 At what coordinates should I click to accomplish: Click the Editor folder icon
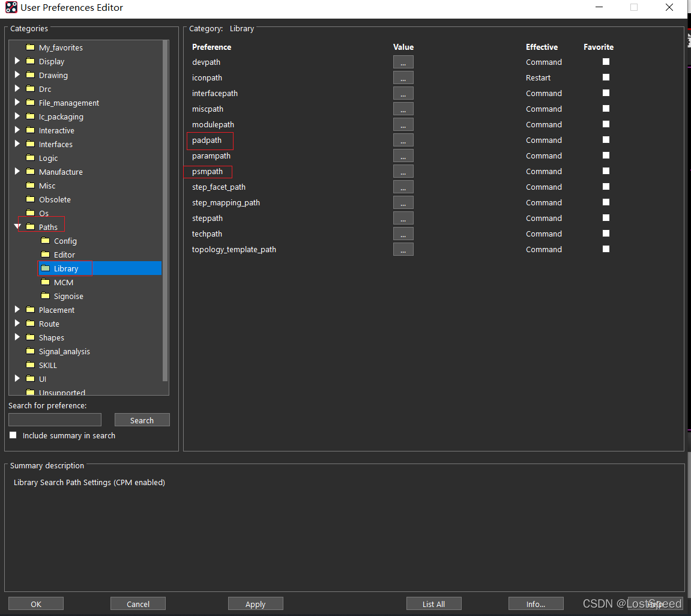tap(45, 255)
